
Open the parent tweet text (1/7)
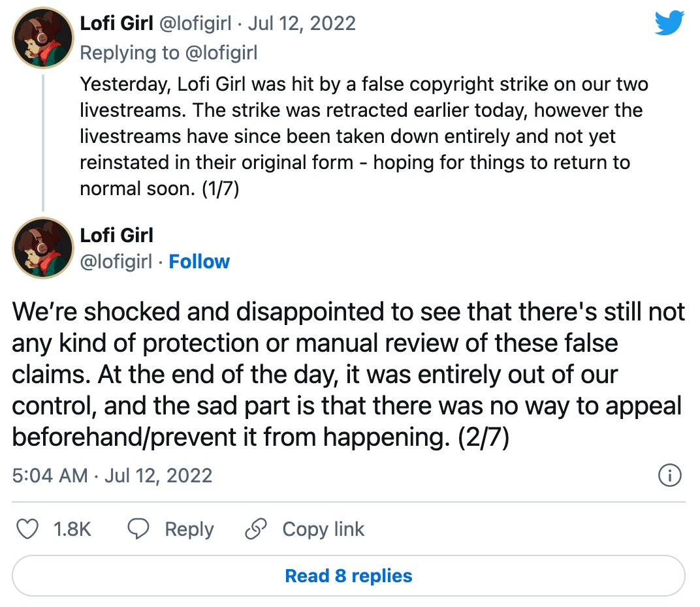pos(364,136)
